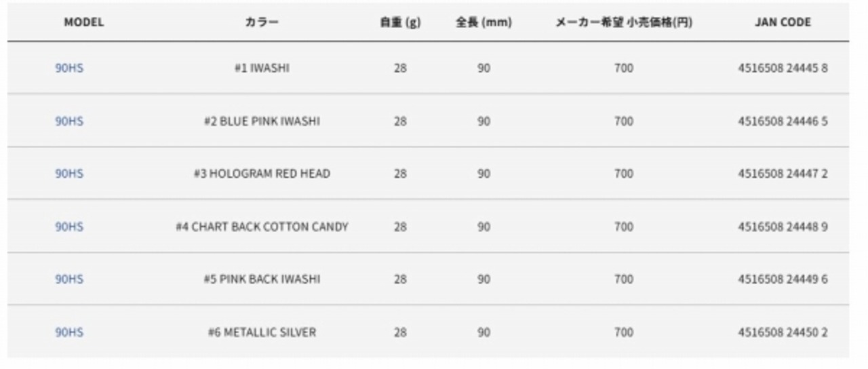Click the #4 CHART BACK COTTON CANDY text
The width and height of the screenshot is (868, 369).
point(262,227)
